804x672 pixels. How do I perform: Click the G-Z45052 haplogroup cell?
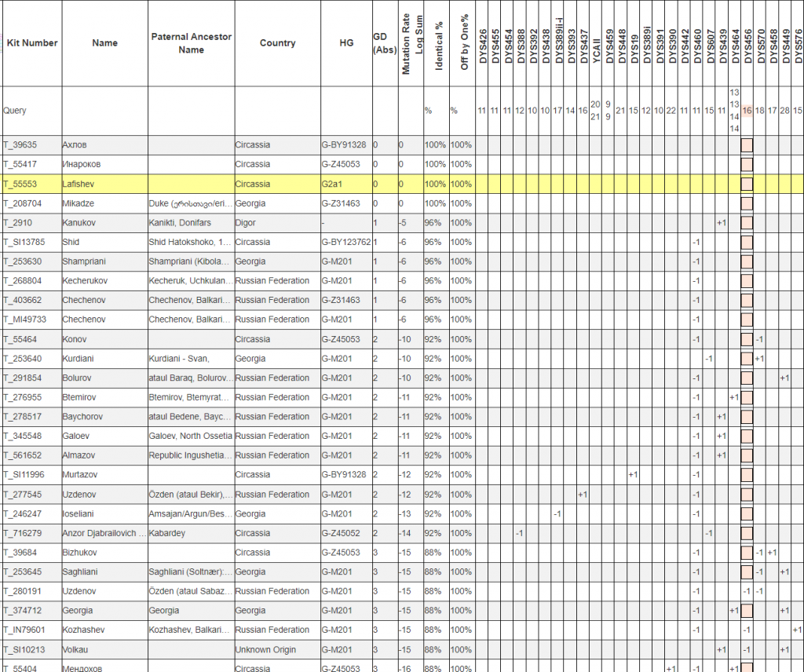[x=341, y=534]
